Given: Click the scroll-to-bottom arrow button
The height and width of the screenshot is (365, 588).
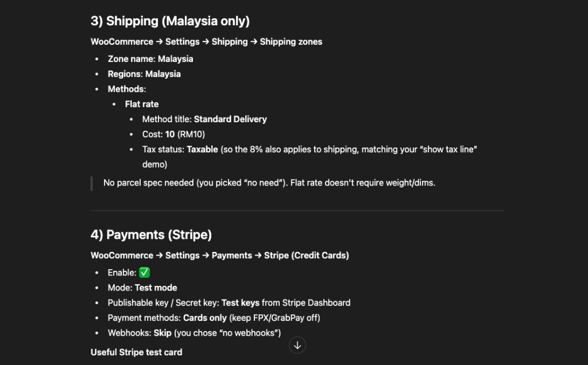Looking at the screenshot, I should 297,345.
